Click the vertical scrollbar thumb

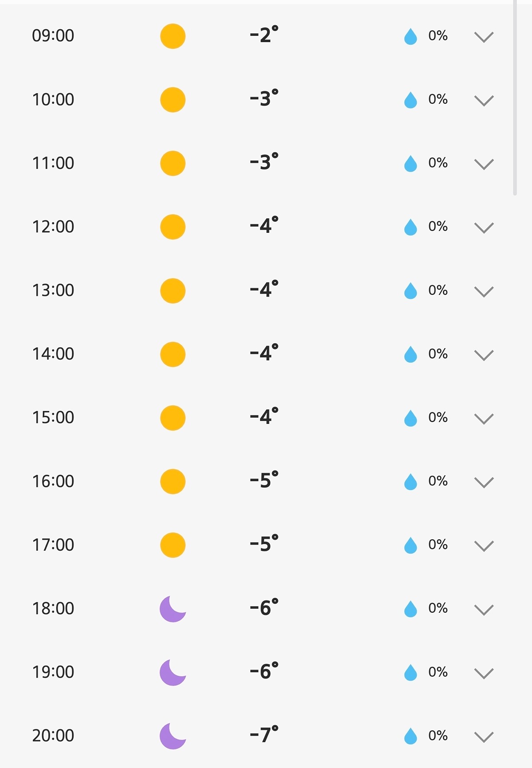pos(515,98)
